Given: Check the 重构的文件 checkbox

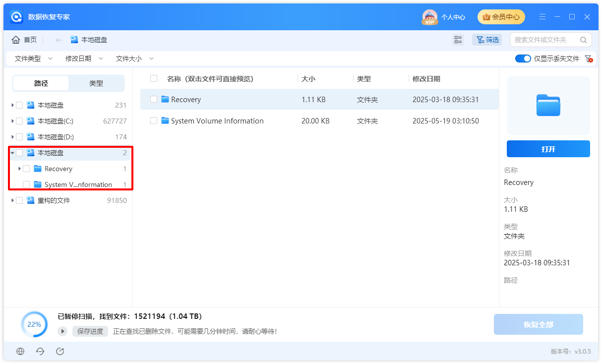Looking at the screenshot, I should (x=19, y=200).
